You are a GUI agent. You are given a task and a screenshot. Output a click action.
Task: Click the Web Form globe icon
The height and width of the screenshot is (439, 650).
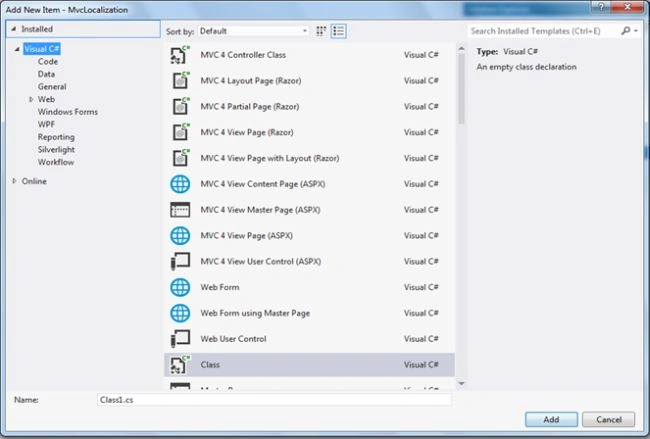(x=180, y=287)
